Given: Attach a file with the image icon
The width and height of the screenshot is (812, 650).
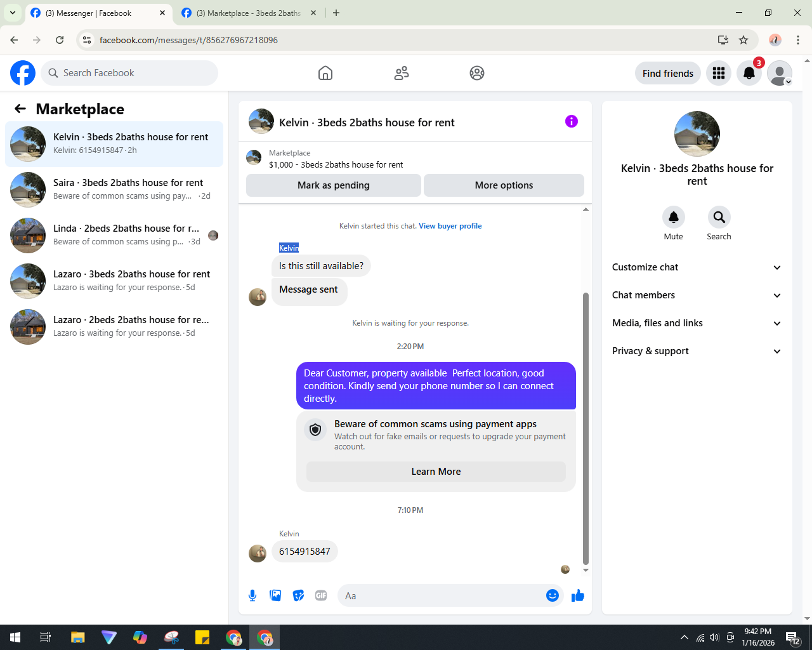Looking at the screenshot, I should [275, 595].
